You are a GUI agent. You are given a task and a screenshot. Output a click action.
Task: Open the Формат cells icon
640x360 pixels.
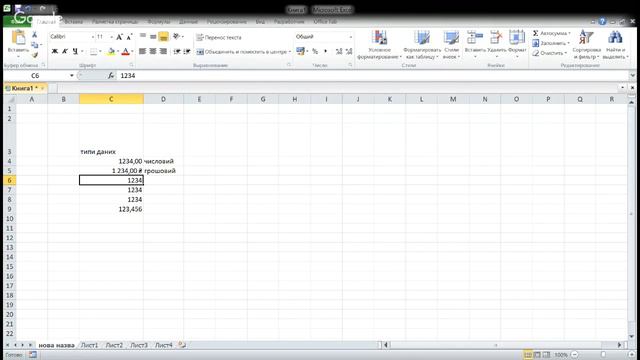tap(517, 38)
